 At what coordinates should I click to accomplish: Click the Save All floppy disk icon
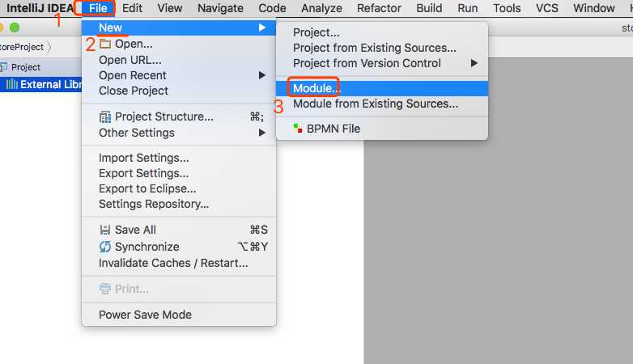[105, 230]
